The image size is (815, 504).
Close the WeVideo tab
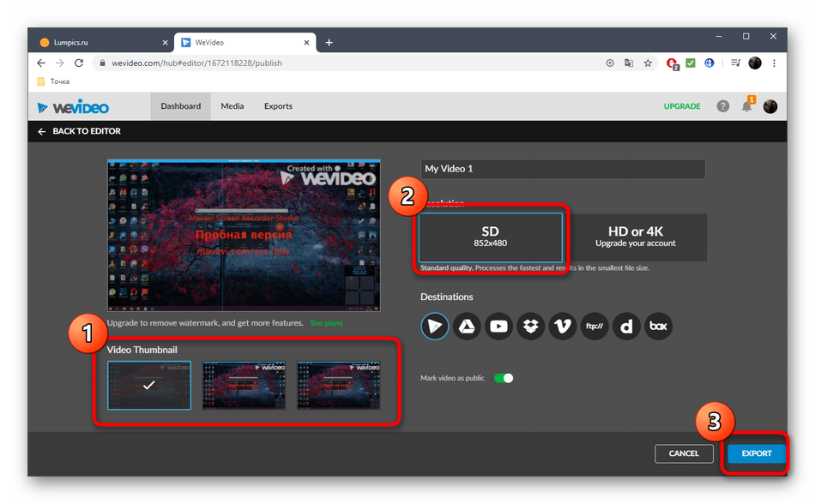coord(306,43)
